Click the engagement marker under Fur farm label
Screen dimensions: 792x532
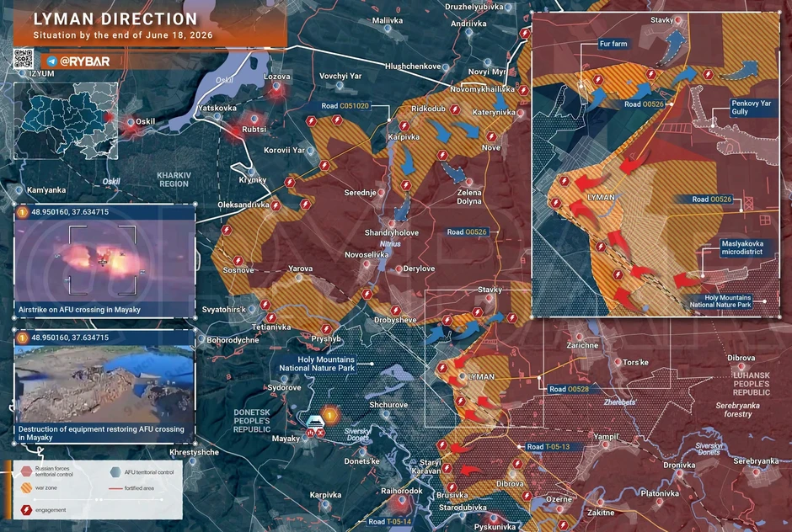(598, 80)
